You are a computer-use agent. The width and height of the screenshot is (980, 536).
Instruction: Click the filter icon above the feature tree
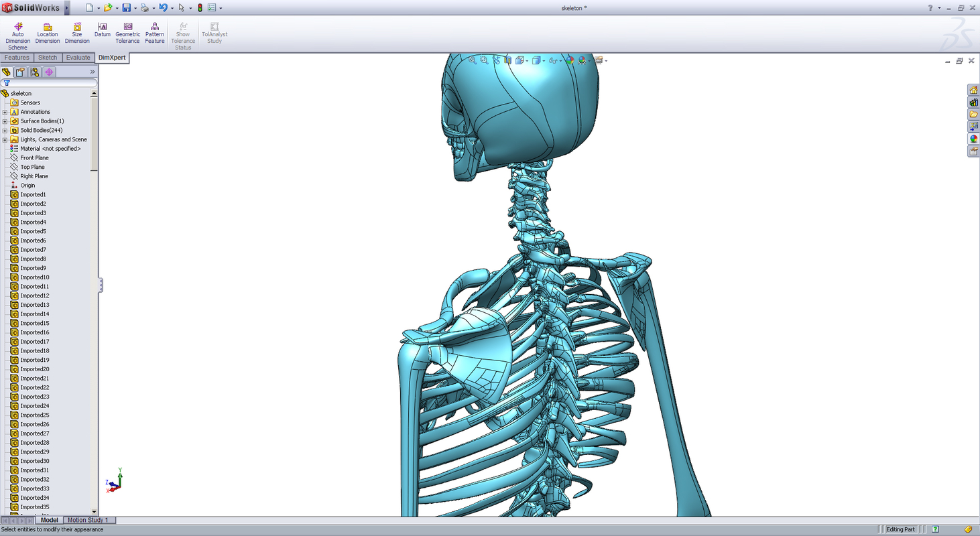tap(7, 82)
